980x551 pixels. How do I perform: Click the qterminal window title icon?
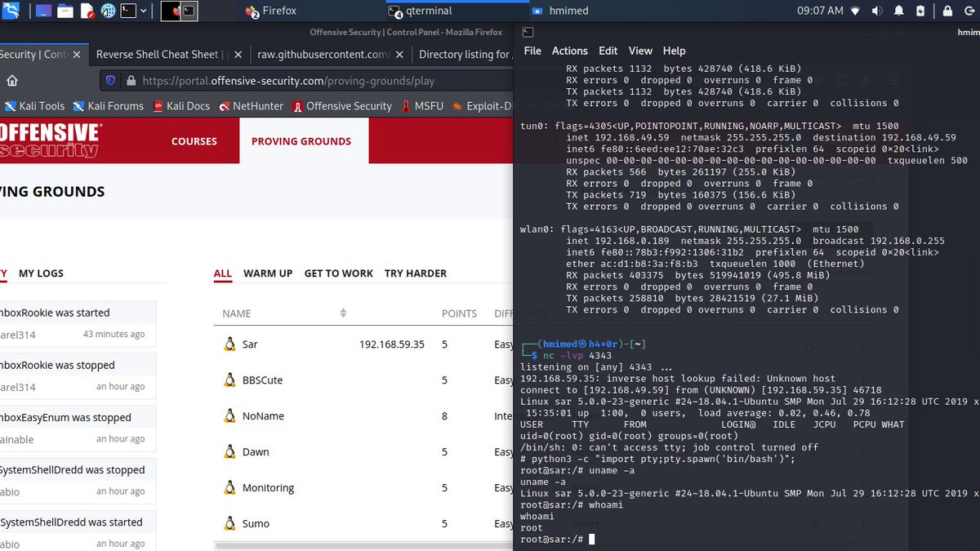528,32
